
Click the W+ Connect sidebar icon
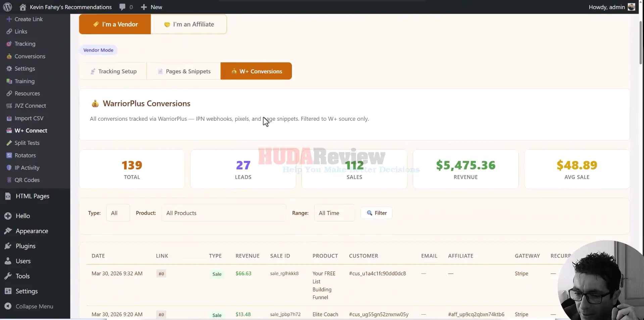pos(9,130)
